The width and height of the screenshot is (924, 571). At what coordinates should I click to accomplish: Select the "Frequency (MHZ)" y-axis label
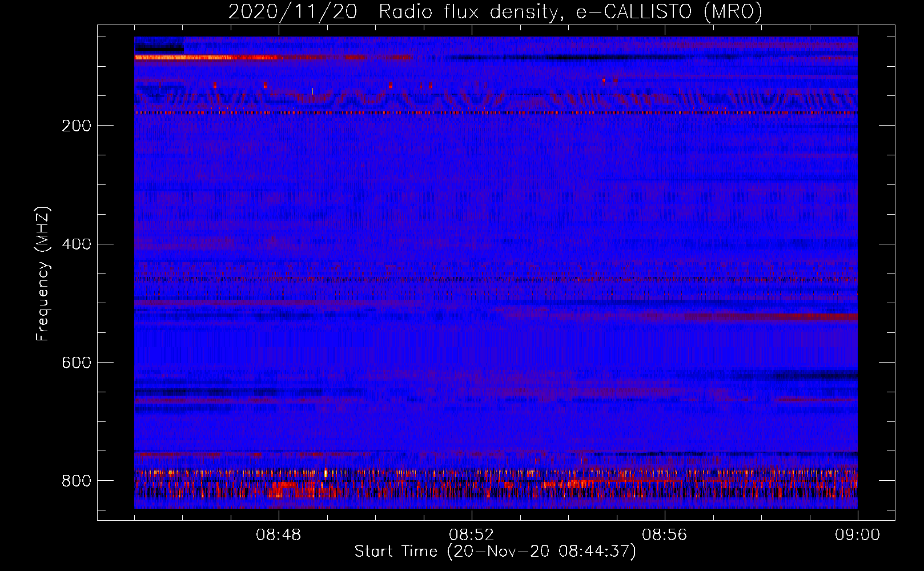(43, 274)
